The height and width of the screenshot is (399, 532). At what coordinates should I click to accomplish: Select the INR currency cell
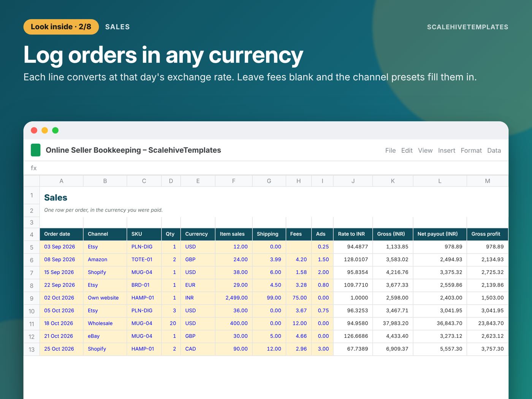click(198, 298)
